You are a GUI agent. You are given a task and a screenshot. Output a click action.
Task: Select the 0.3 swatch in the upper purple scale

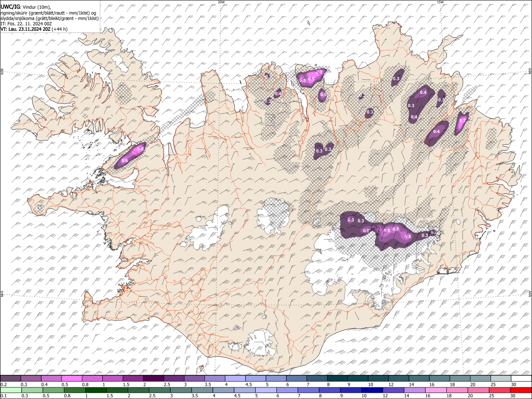tap(31, 378)
